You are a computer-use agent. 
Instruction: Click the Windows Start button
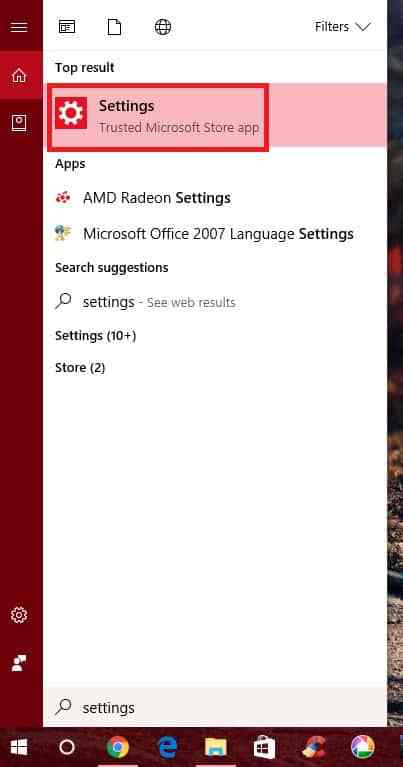point(19,747)
